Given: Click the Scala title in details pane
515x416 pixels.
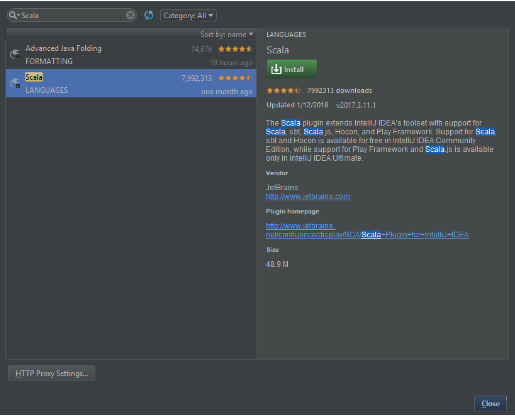Looking at the screenshot, I should (278, 50).
